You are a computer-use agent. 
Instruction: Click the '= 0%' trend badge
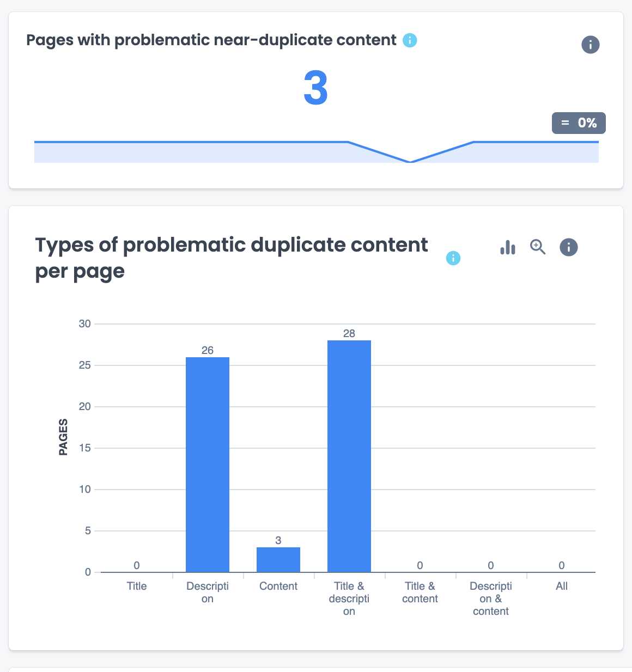tap(579, 123)
